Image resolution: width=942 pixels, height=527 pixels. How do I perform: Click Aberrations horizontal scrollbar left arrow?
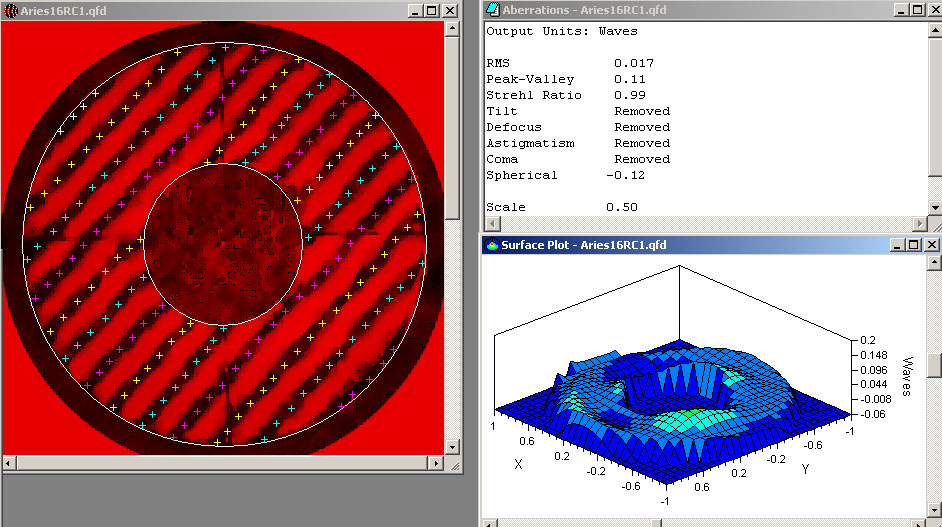click(x=492, y=224)
